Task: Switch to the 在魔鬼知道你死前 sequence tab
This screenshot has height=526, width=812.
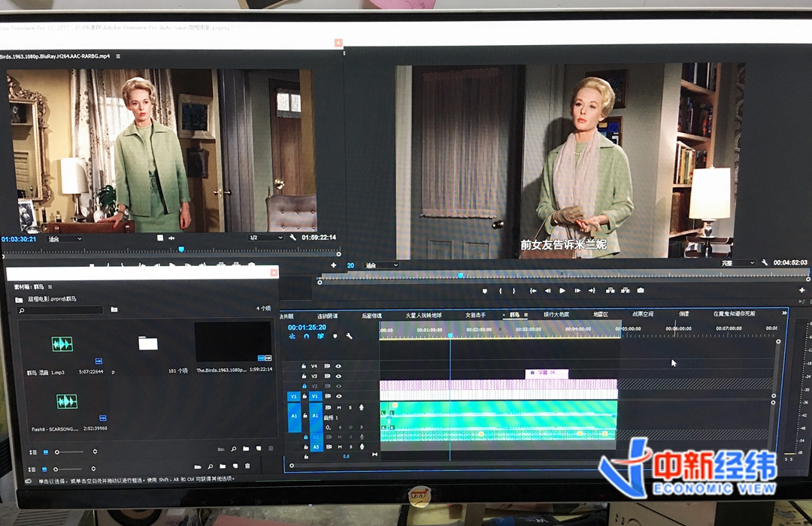Action: [734, 313]
